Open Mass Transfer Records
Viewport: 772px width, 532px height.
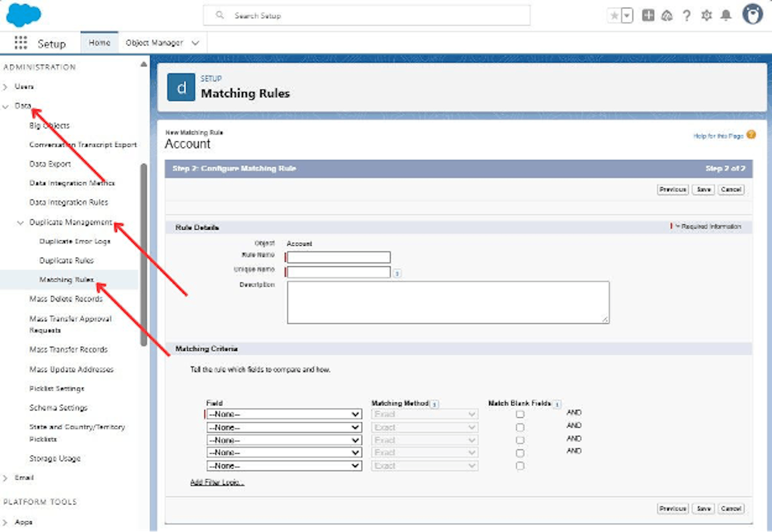(68, 349)
